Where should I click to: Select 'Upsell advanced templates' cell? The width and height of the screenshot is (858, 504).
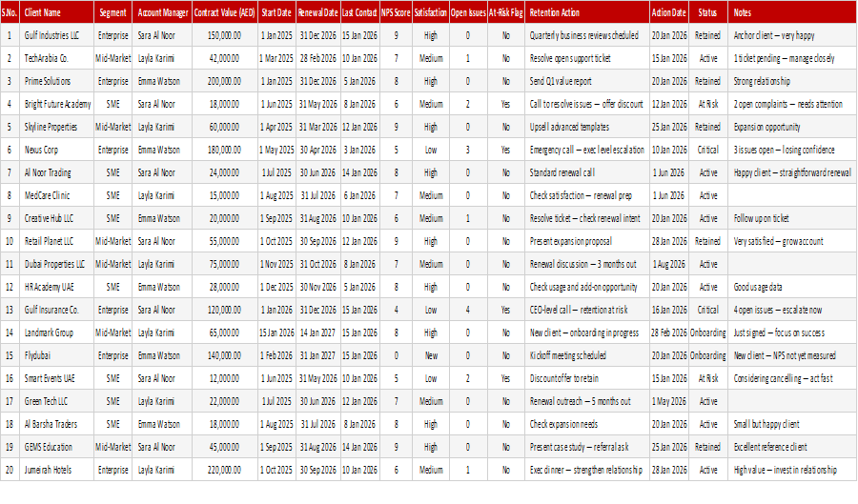(x=587, y=127)
